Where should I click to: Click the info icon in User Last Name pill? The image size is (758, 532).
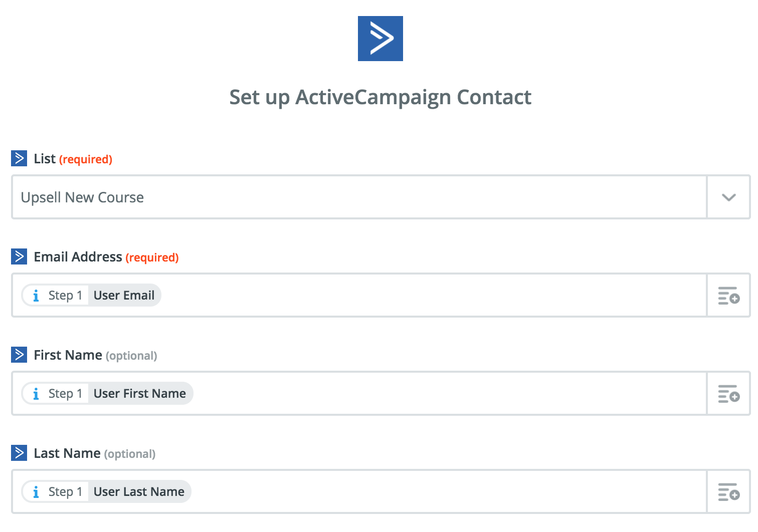point(36,492)
